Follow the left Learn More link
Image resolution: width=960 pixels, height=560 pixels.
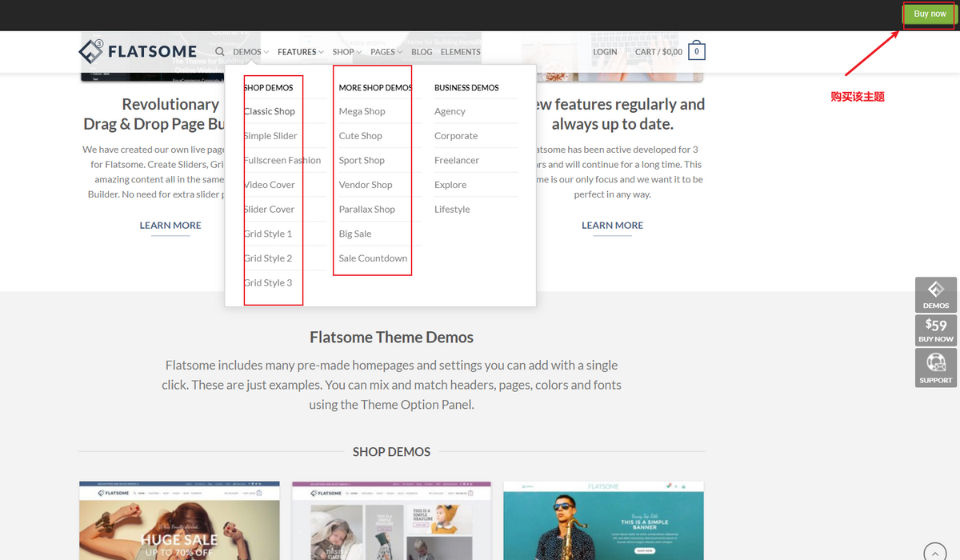[170, 226]
